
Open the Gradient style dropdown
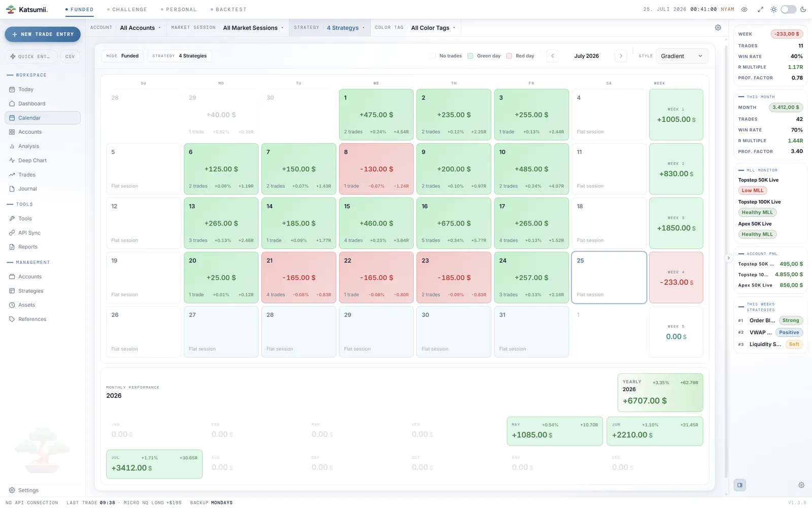(682, 56)
